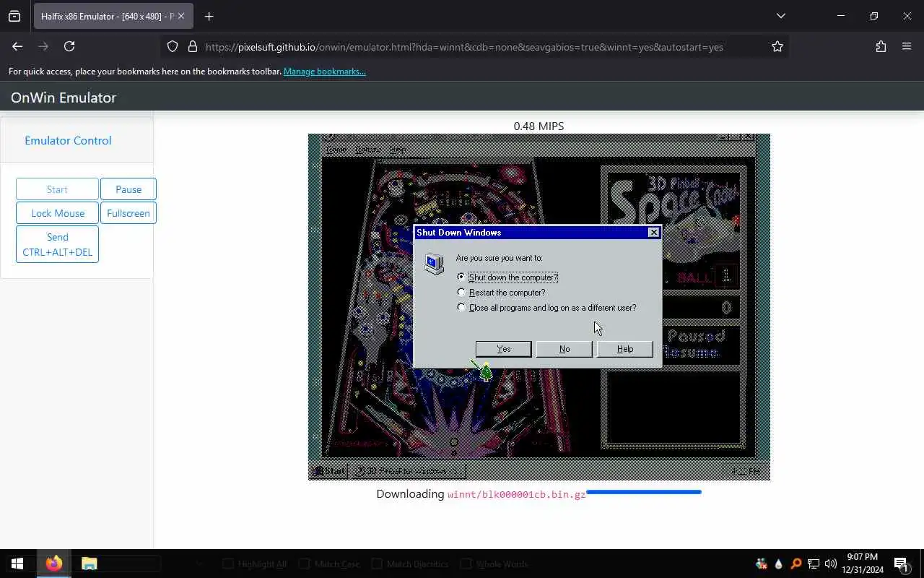
Task: Open the Options menu in 3D Pinball
Action: tap(367, 150)
